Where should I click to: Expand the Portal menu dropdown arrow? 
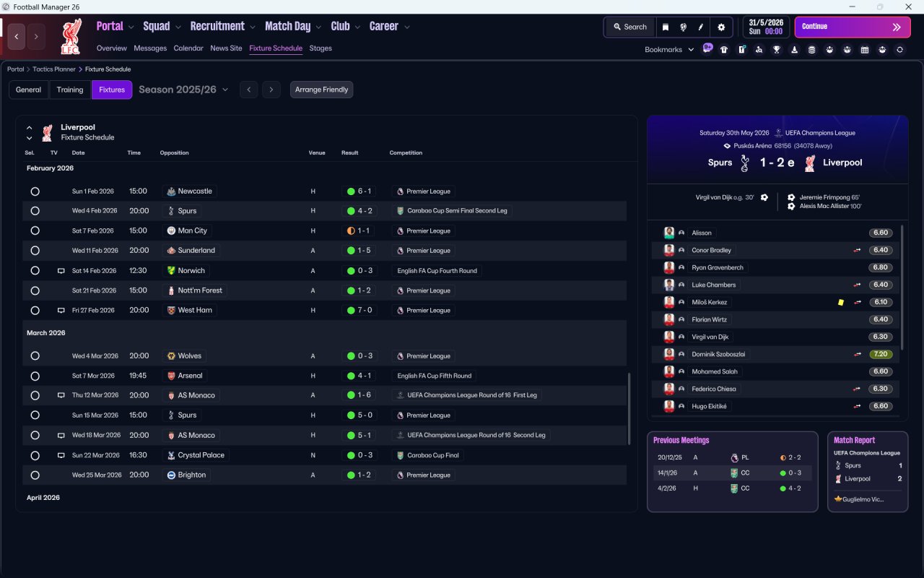[x=131, y=27]
